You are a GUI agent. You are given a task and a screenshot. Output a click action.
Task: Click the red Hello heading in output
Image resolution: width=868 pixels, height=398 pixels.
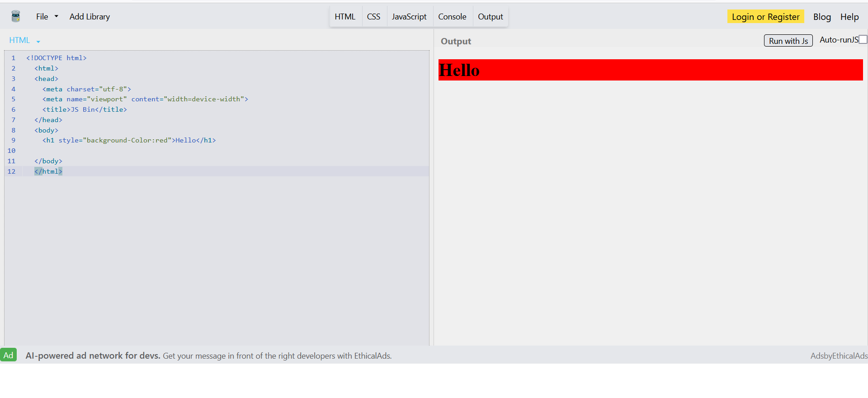pyautogui.click(x=651, y=70)
